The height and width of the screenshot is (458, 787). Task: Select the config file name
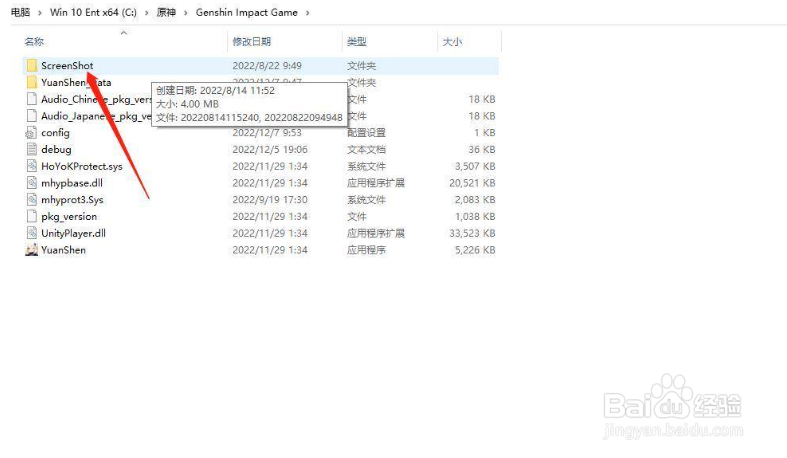point(55,132)
